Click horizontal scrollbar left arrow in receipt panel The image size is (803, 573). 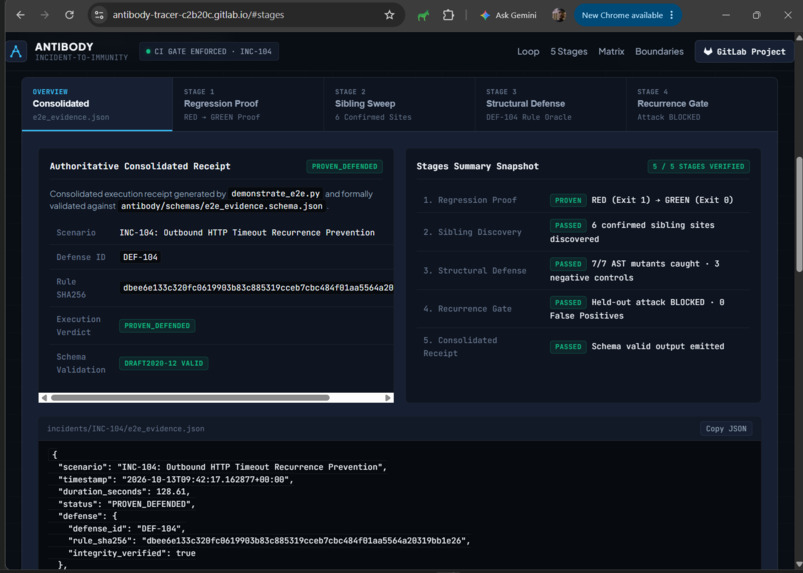point(44,398)
